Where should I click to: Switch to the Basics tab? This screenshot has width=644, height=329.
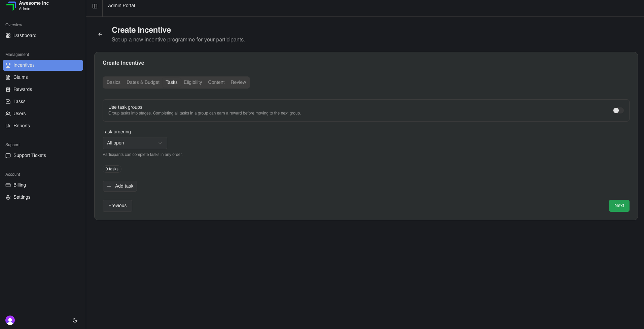click(113, 83)
